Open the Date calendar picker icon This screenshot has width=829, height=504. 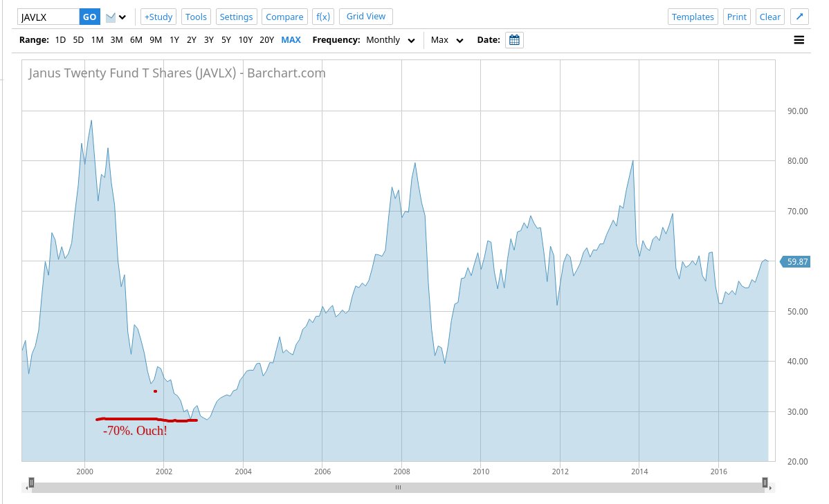coord(514,40)
